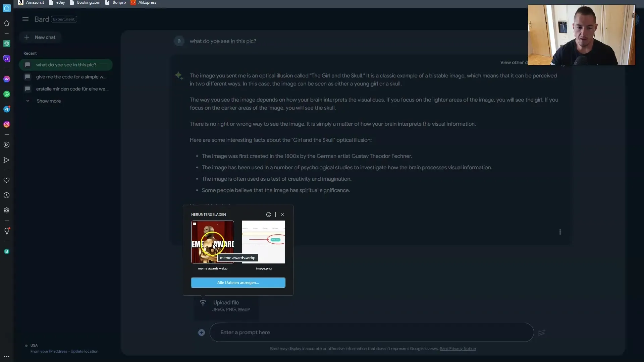Toggle the Bard Experiment label
Screen dimensions: 644x362
coord(64,19)
